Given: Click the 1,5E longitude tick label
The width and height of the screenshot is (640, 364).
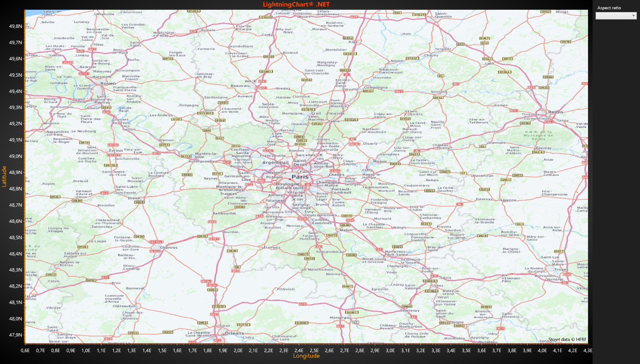Looking at the screenshot, I should pos(162,350).
